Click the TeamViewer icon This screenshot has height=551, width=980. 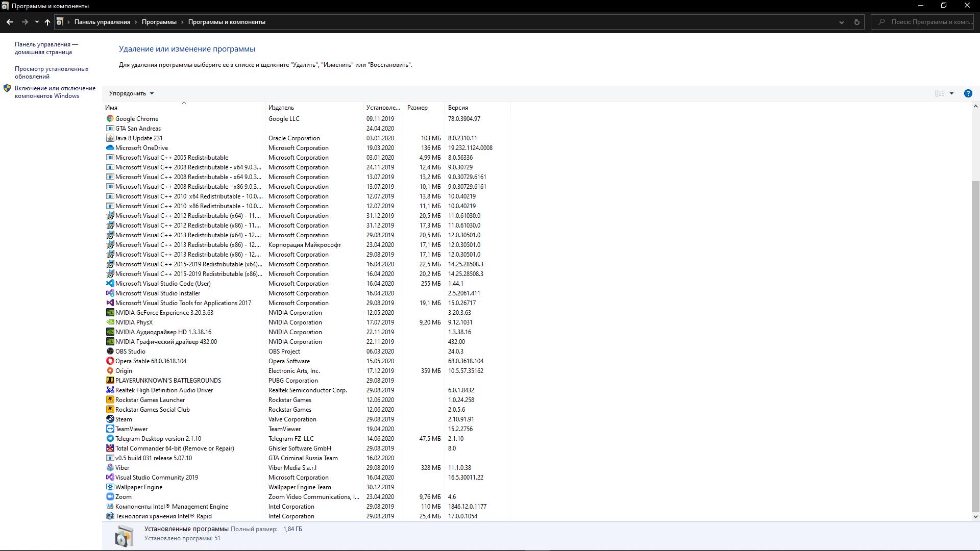click(x=110, y=429)
